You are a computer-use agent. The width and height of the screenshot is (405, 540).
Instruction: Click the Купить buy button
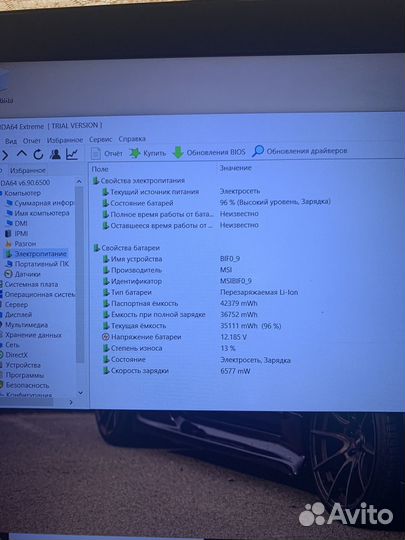(x=148, y=153)
